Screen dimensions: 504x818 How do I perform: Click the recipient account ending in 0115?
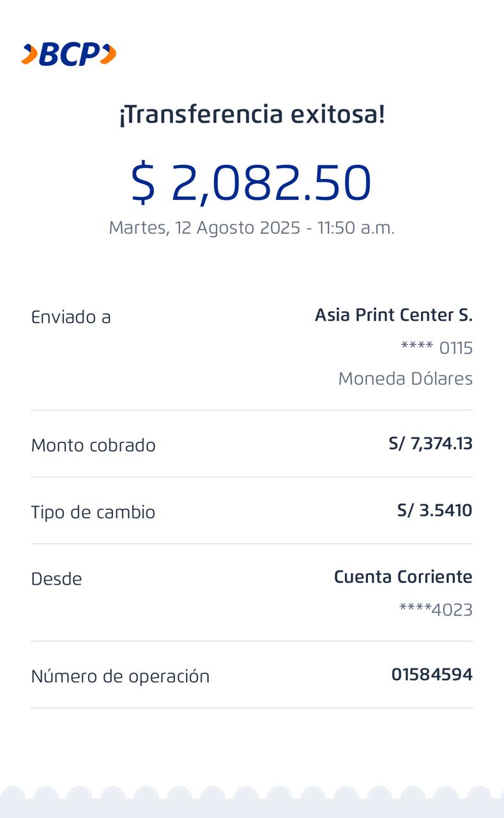(x=436, y=348)
